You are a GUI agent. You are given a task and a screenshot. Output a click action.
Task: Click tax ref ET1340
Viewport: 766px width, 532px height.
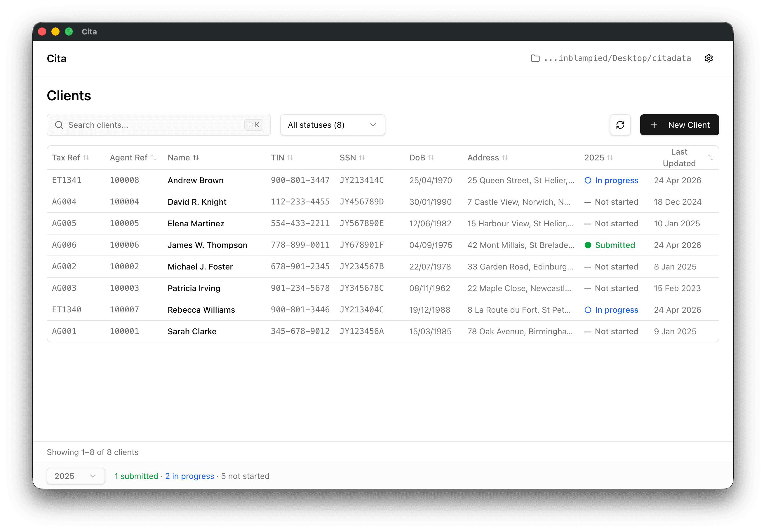pos(67,310)
